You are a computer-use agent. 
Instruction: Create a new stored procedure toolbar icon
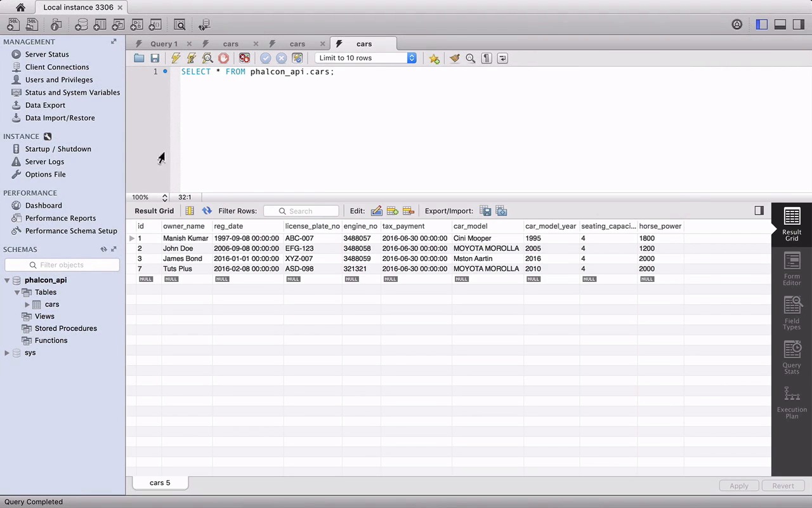pos(136,25)
